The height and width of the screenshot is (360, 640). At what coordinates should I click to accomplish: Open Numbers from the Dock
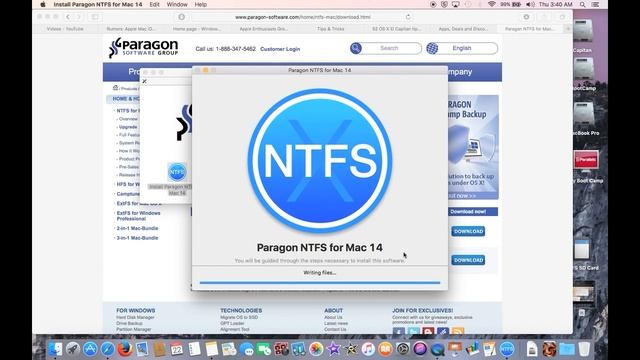(x=472, y=349)
